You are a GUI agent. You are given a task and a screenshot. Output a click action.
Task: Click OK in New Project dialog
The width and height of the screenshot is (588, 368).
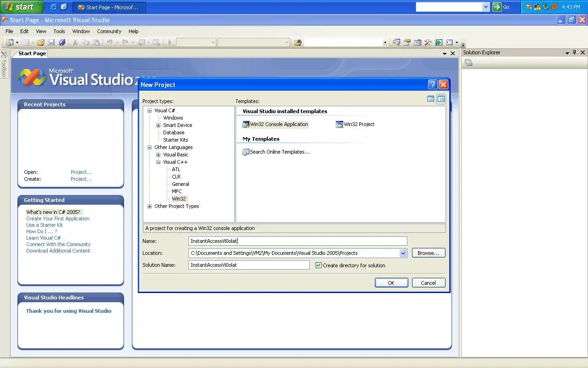click(391, 283)
